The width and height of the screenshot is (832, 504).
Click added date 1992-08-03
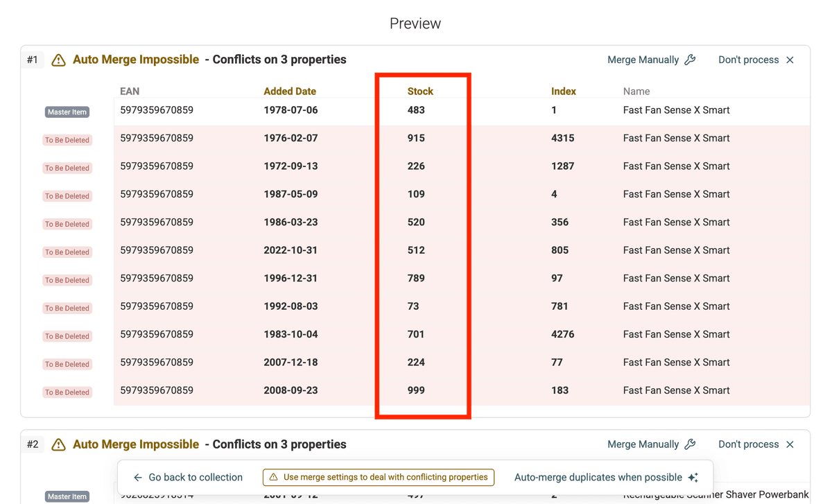(x=291, y=306)
